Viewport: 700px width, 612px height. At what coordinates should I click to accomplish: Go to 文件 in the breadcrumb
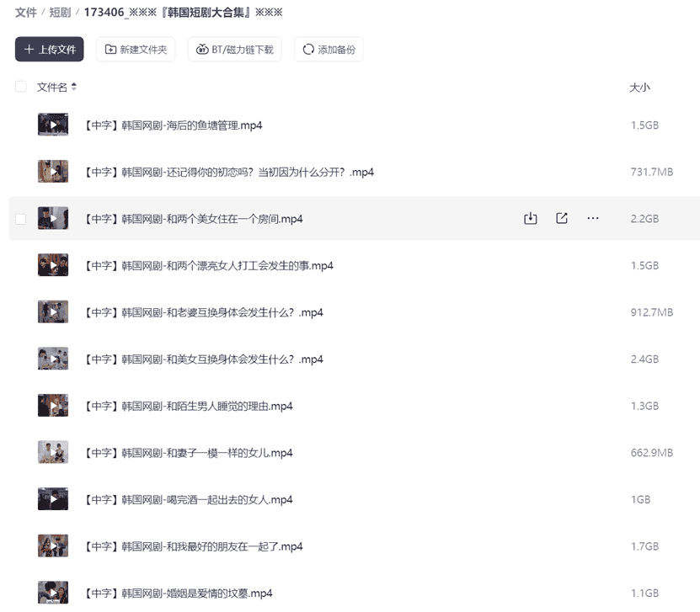coord(26,13)
